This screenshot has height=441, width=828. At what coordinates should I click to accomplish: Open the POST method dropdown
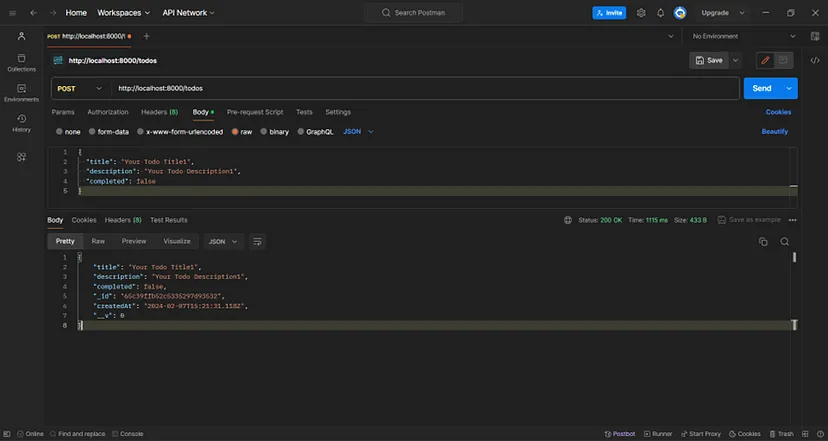tap(80, 89)
